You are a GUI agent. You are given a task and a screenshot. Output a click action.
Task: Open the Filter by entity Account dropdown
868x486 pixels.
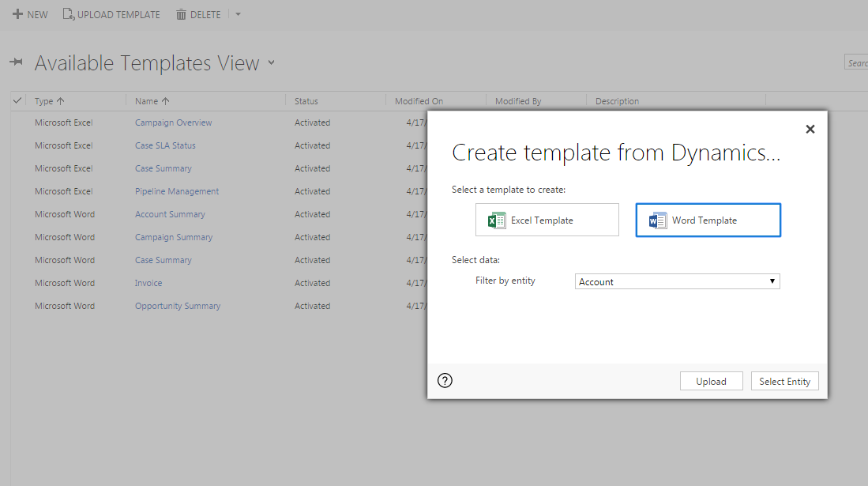[677, 281]
